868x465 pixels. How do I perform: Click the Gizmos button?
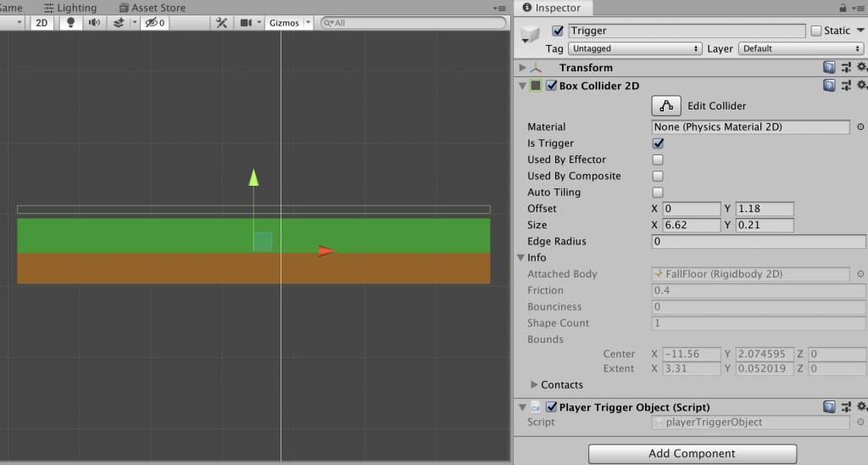[284, 23]
